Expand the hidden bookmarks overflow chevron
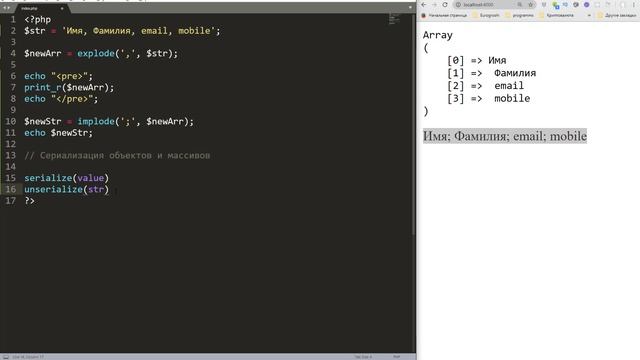This screenshot has height=360, width=640. click(x=589, y=16)
